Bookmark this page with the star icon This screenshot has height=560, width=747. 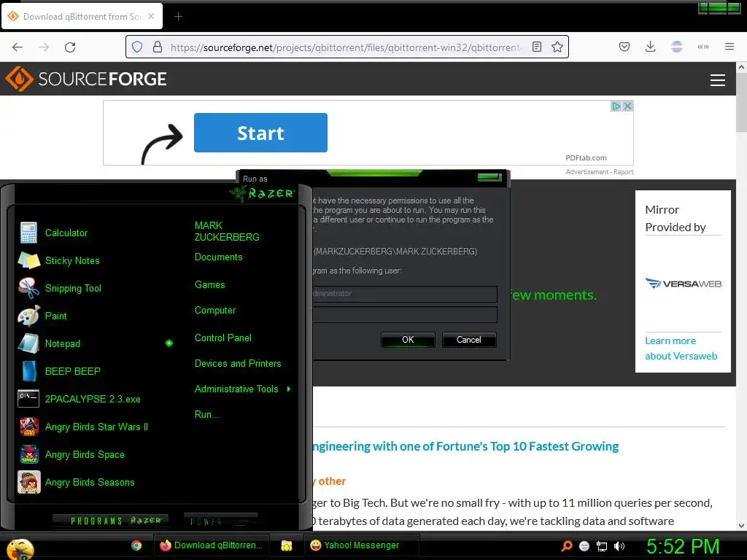pos(557,47)
